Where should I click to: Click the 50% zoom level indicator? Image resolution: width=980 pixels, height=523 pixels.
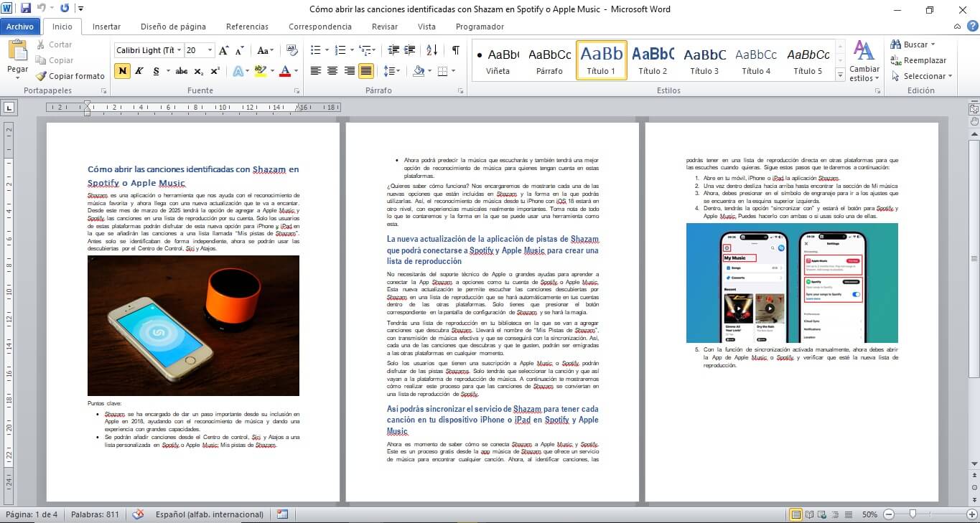click(869, 514)
